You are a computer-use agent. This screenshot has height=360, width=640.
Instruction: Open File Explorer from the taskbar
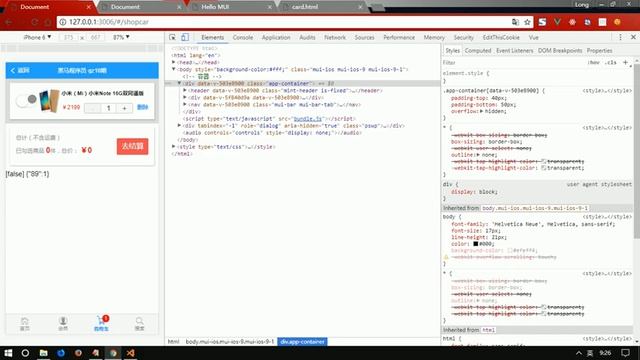coord(43,353)
